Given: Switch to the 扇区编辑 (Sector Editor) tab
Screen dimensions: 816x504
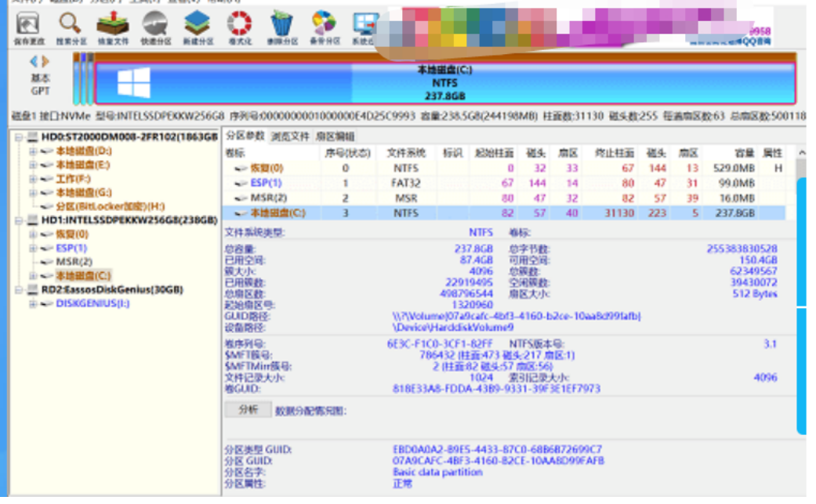Looking at the screenshot, I should (335, 136).
